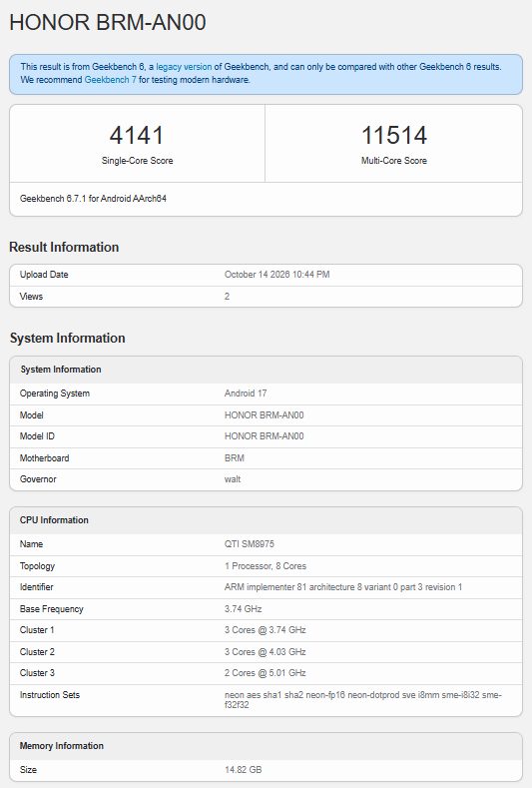The image size is (532, 788).
Task: Select '2 Cores @ 5.01 GHz' value
Action: pyautogui.click(x=266, y=673)
